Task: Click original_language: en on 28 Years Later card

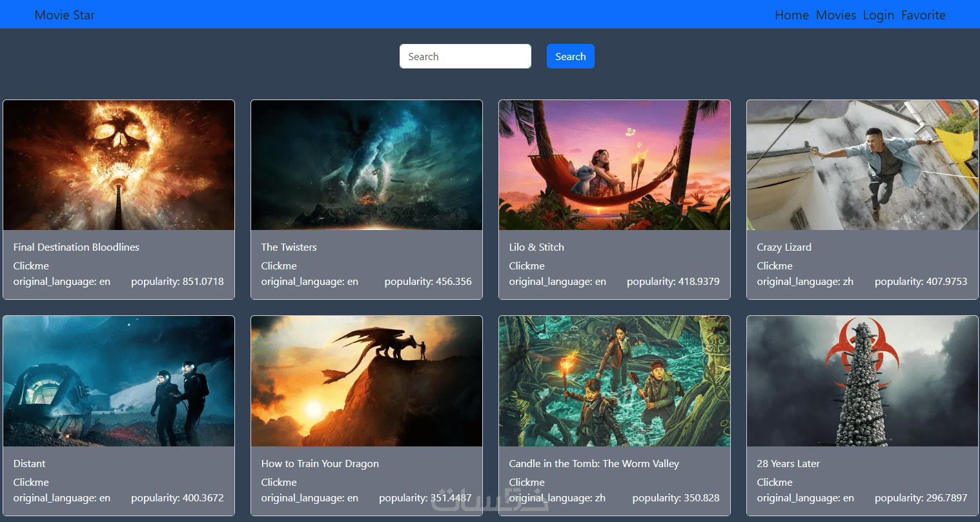Action: 806,497
